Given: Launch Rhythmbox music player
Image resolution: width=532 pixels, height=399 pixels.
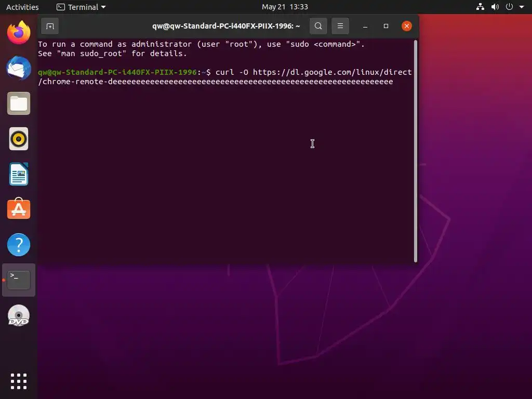Looking at the screenshot, I should [x=19, y=139].
